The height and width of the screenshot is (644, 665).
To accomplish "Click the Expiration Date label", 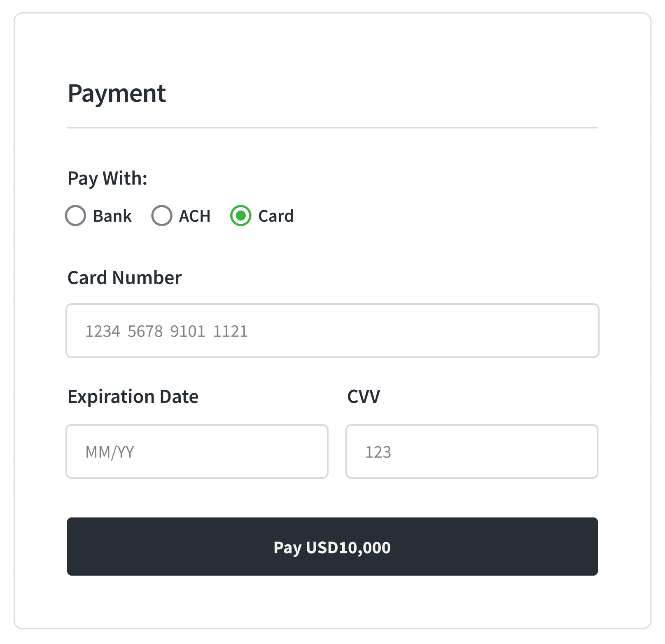I will coord(133,396).
